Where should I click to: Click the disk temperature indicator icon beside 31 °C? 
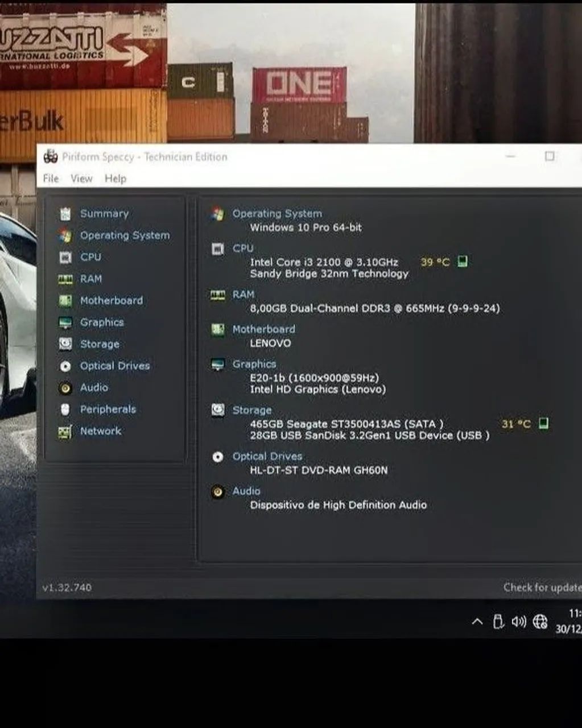(543, 423)
